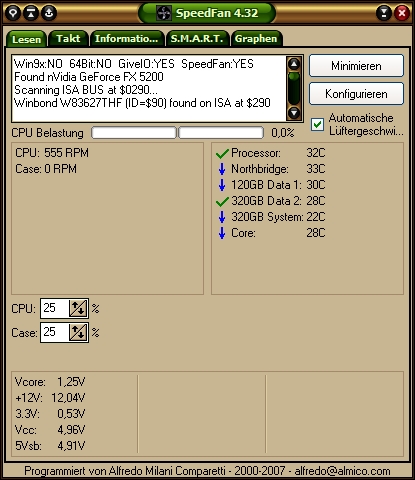This screenshot has width=415, height=480.
Task: Click the '3.3V: 0,53V' voltage reading
Action: 50,414
